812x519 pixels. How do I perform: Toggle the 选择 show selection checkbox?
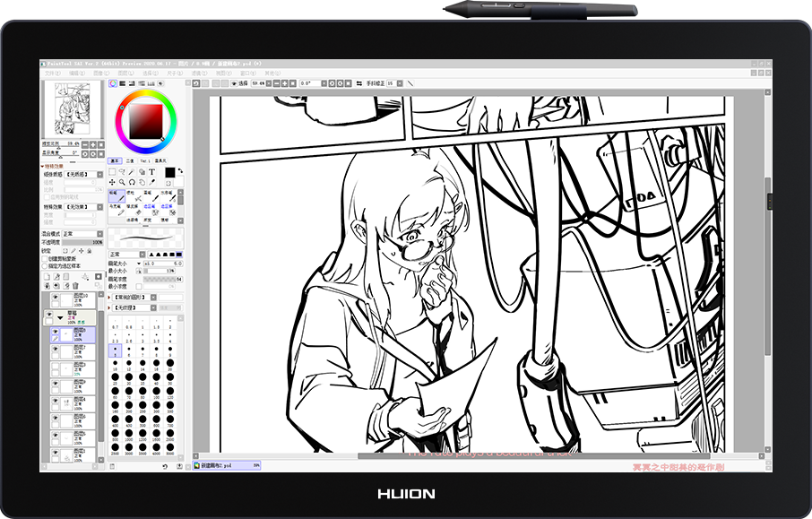(234, 83)
